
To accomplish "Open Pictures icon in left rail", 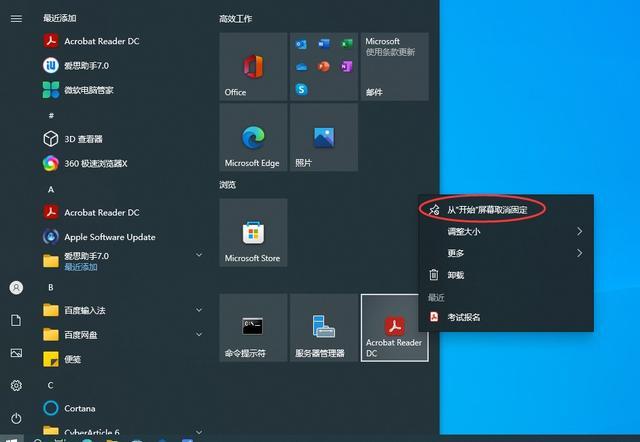I will 16,353.
